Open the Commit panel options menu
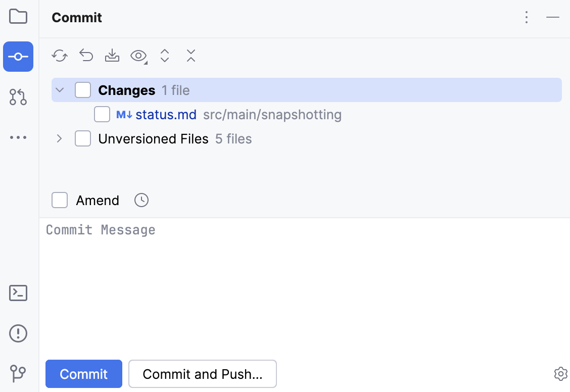Viewport: 570px width, 392px height. click(527, 17)
